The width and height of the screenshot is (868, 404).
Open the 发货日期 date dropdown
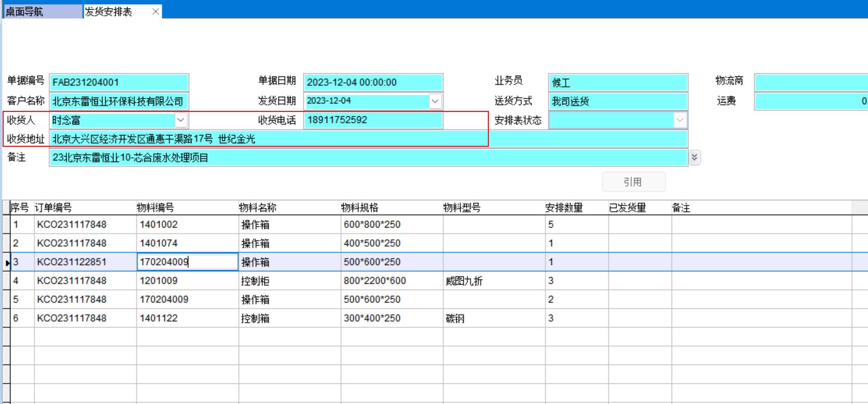click(435, 101)
